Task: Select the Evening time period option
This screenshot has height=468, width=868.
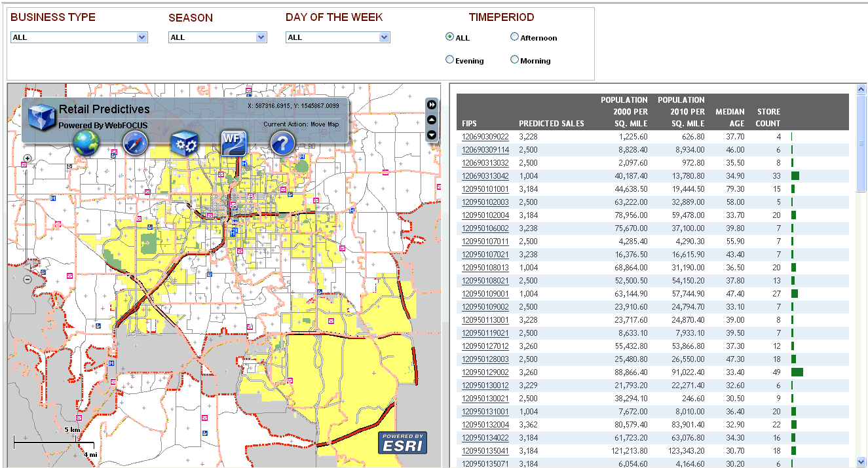Action: coord(449,60)
